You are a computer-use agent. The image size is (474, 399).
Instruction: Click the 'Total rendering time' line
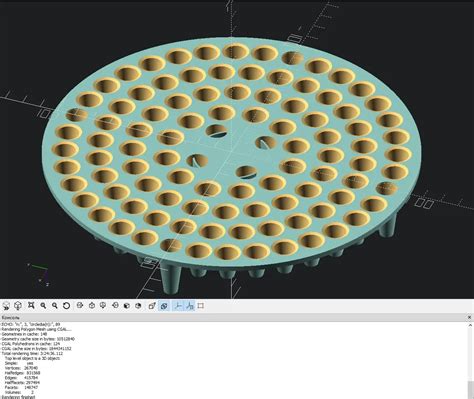[32, 353]
